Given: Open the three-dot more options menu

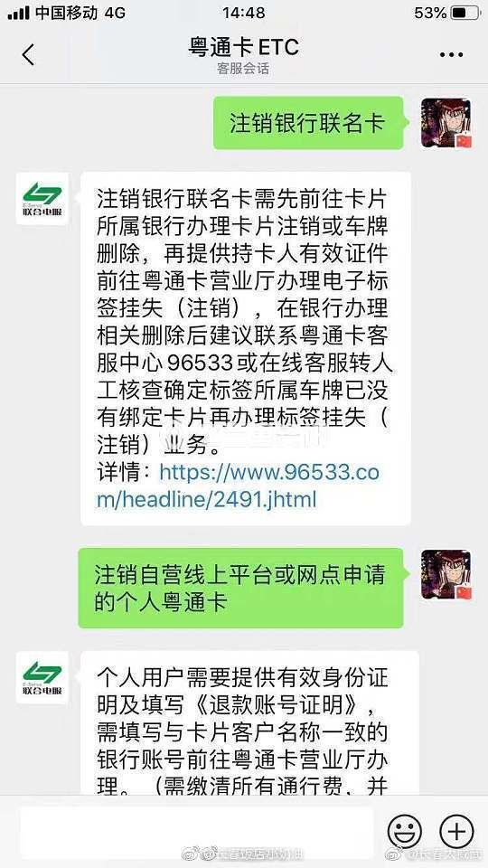Looking at the screenshot, I should click(452, 55).
